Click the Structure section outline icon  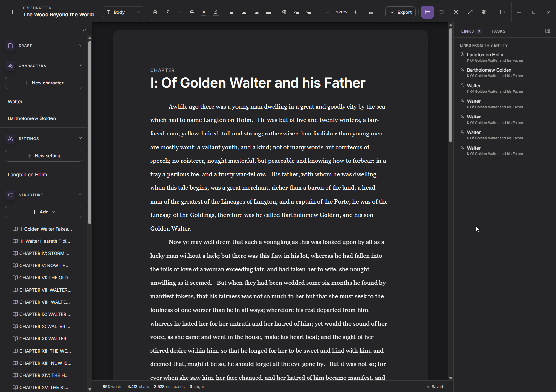pyautogui.click(x=10, y=195)
